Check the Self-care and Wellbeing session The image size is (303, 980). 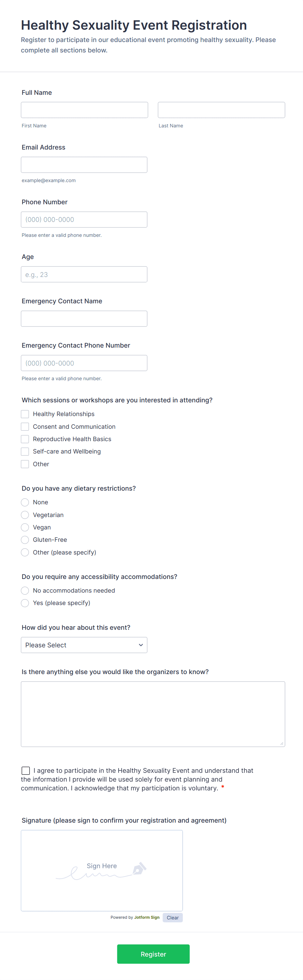25,452
